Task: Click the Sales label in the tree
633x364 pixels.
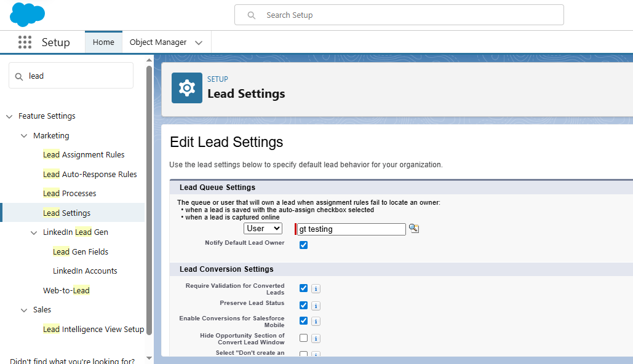Action: (x=42, y=309)
